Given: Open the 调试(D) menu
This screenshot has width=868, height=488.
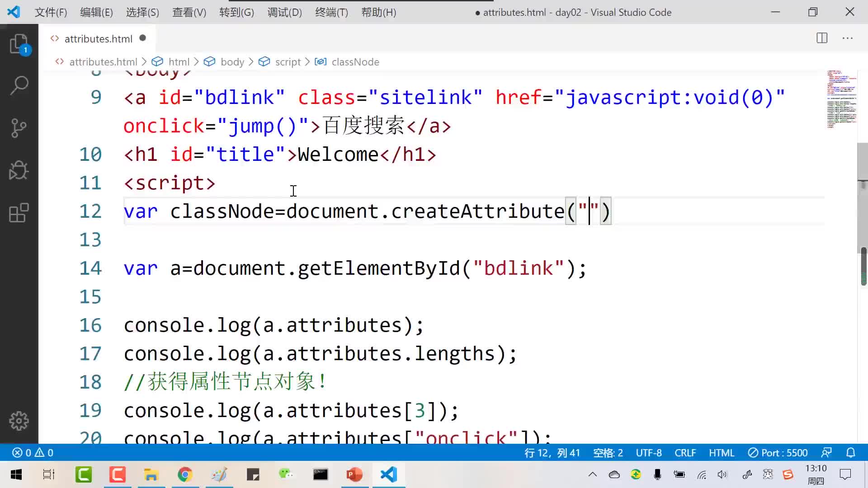Looking at the screenshot, I should 284,12.
